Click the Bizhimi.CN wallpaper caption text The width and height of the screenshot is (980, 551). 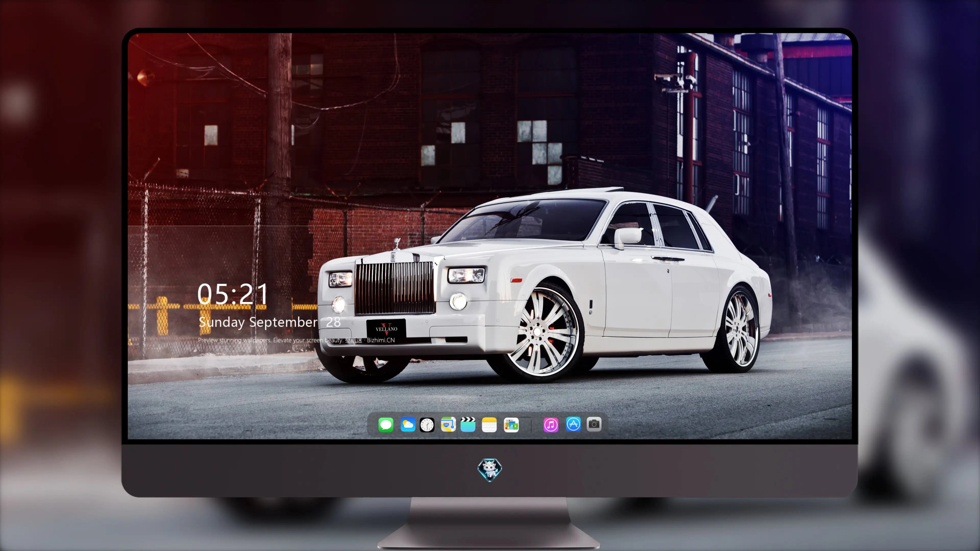[296, 340]
